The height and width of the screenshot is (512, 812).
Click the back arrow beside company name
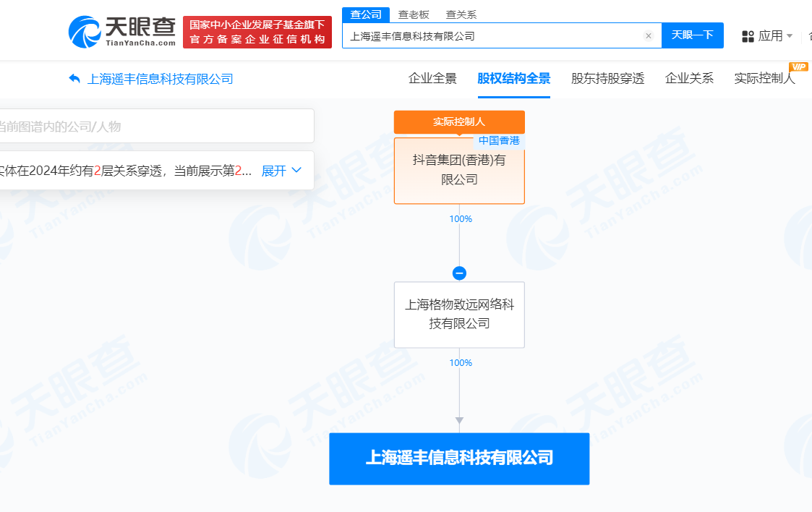tap(74, 79)
